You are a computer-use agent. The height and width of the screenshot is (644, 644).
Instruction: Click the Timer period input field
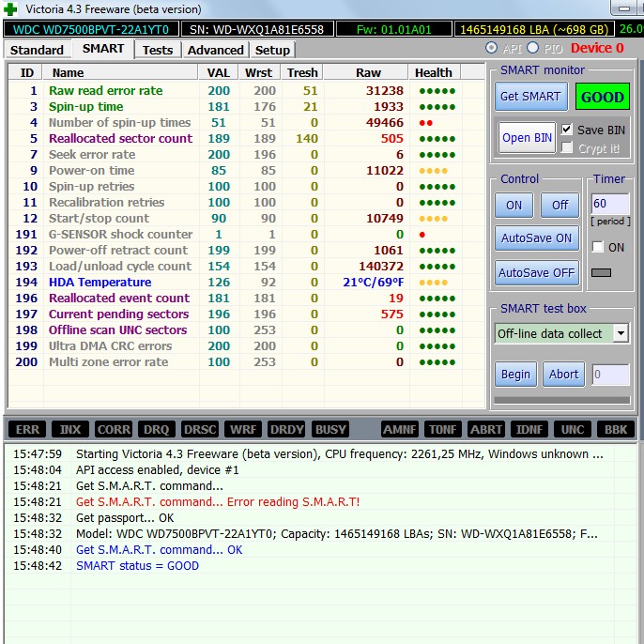click(x=609, y=204)
